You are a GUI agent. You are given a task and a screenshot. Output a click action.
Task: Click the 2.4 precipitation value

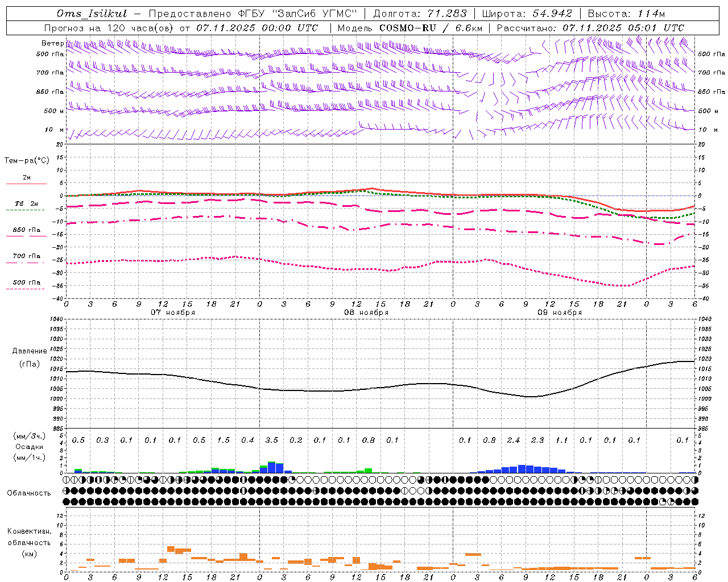point(514,440)
